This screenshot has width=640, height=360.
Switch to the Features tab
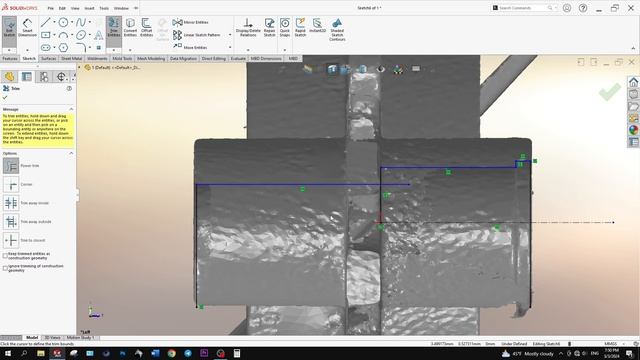[x=10, y=59]
